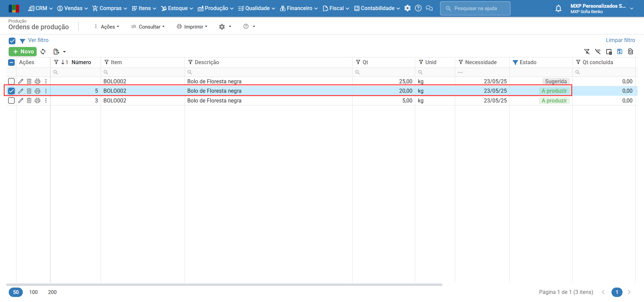Open the CRM menu

coord(40,8)
